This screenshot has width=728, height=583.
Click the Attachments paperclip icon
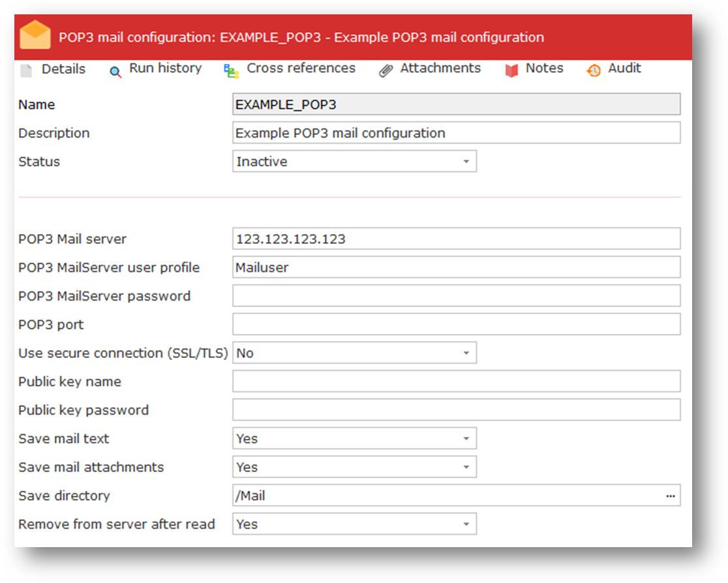coord(386,71)
